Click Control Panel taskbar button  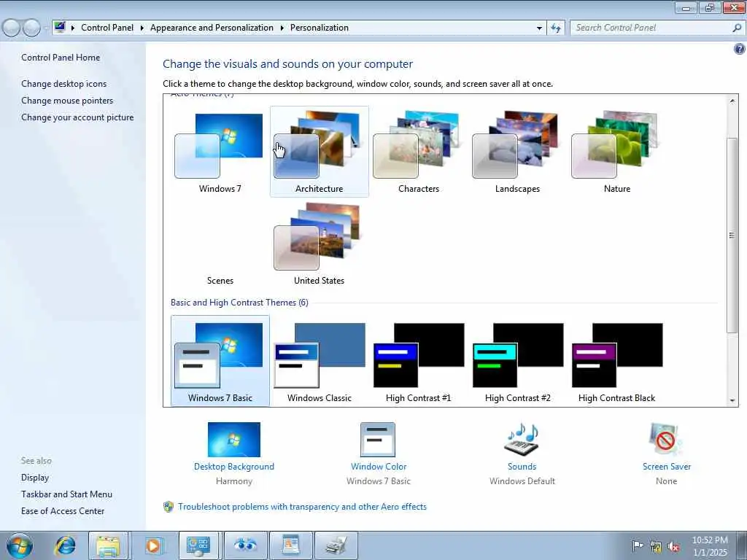[x=198, y=545]
